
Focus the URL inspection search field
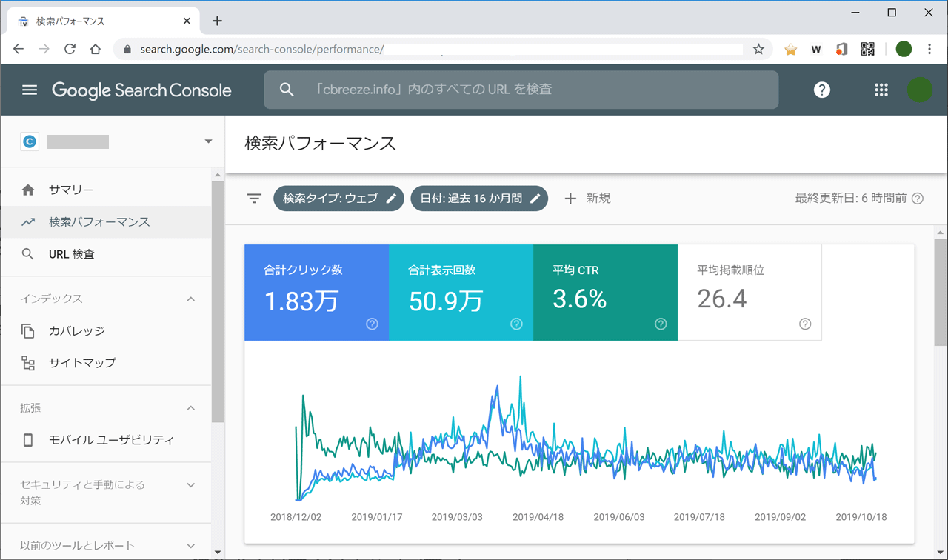tap(521, 90)
